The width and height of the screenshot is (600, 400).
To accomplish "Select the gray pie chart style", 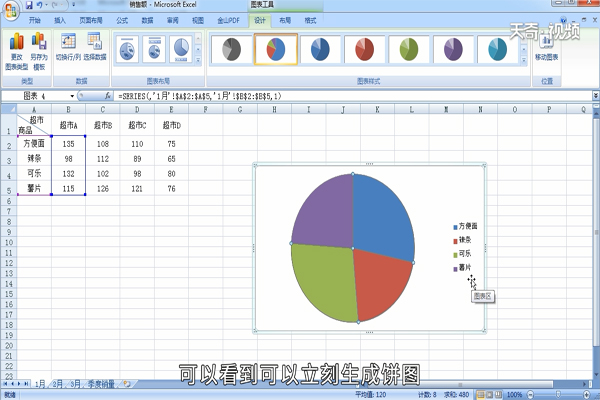I will [x=232, y=49].
